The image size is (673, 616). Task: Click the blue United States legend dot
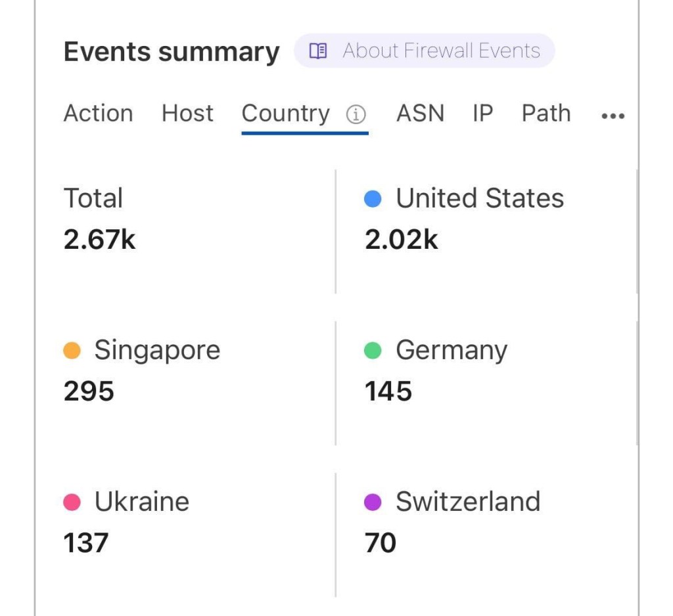[373, 199]
